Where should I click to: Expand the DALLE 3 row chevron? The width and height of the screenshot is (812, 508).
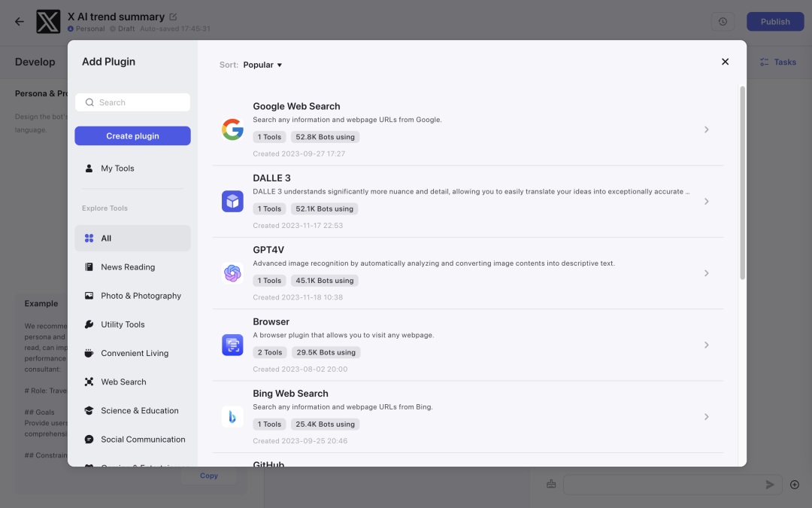(706, 202)
